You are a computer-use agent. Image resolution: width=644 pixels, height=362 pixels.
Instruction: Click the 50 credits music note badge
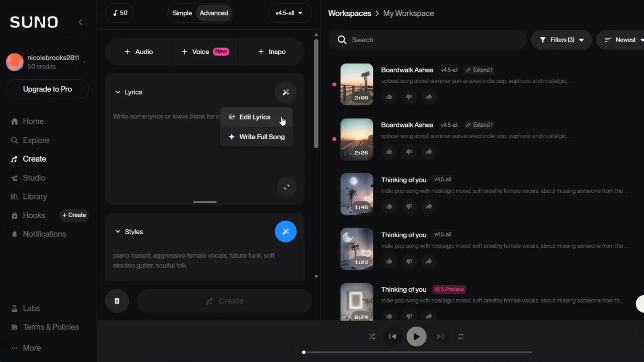[120, 13]
